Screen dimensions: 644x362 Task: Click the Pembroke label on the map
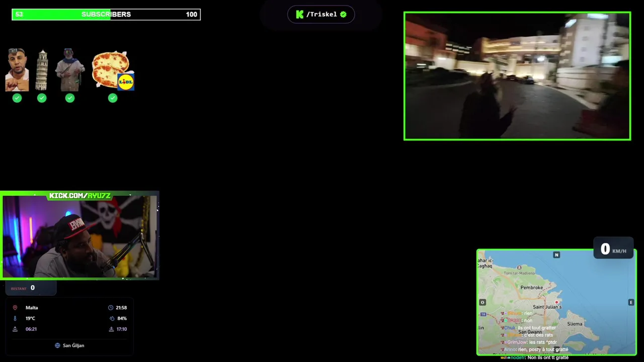coord(532,288)
